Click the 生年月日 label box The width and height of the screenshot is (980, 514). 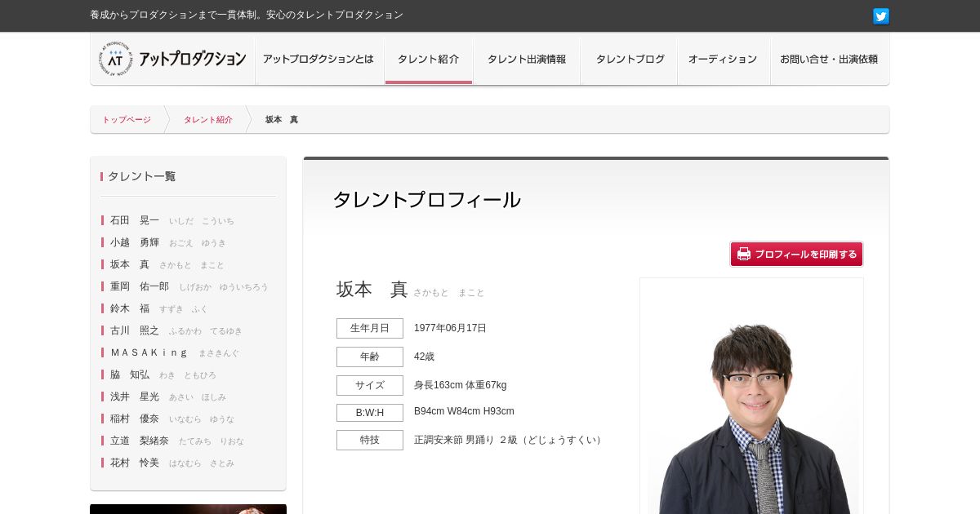pos(370,328)
